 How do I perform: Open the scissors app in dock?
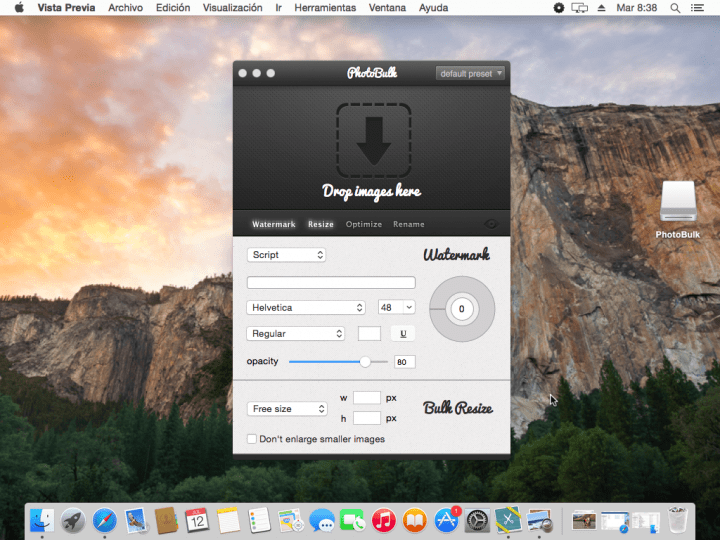(x=508, y=521)
